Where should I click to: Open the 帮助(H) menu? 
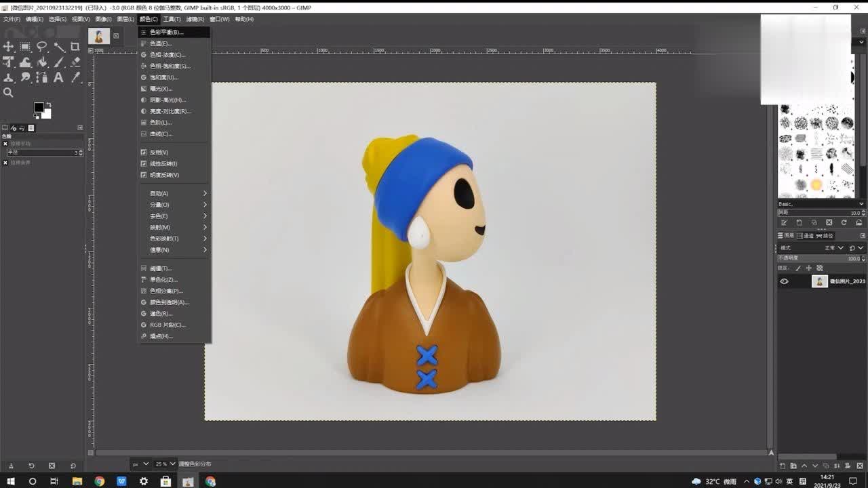(x=244, y=19)
